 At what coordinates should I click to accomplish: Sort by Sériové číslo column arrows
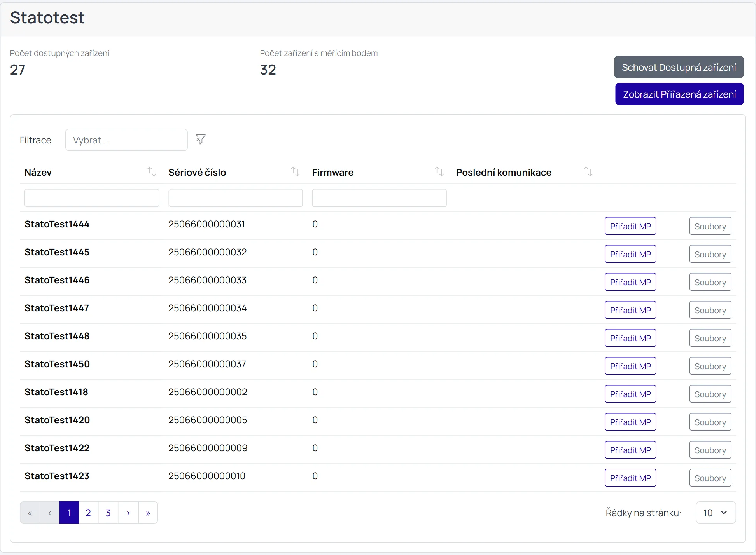coord(295,171)
